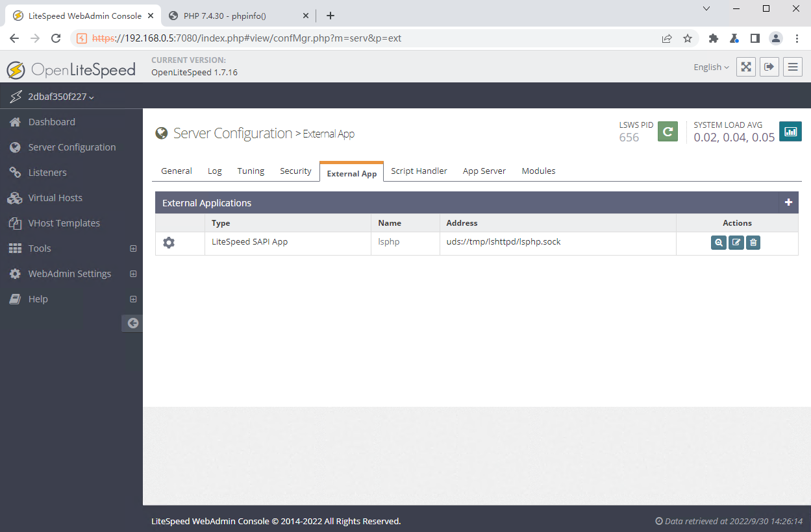Click the Listeners chain link icon

click(x=15, y=173)
